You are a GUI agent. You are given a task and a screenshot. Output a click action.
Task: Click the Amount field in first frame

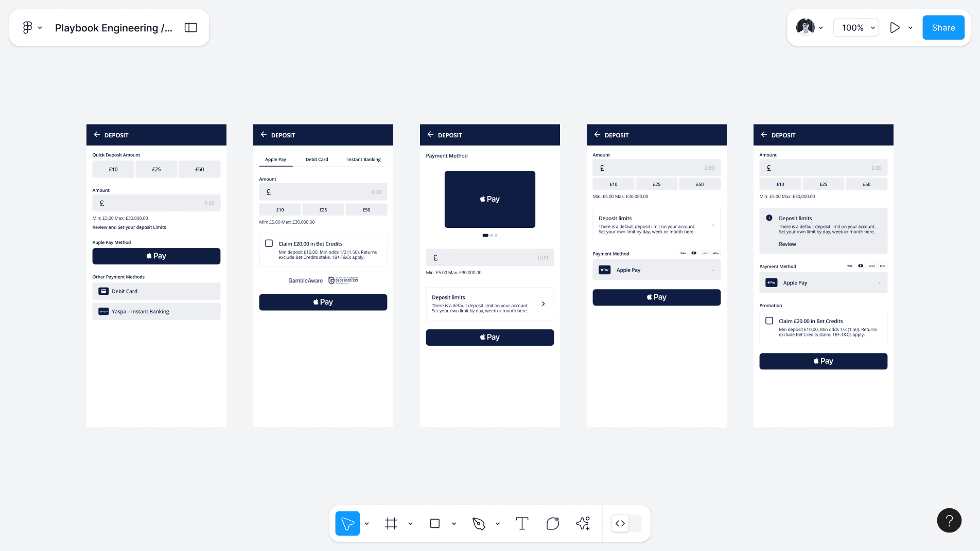pos(156,203)
